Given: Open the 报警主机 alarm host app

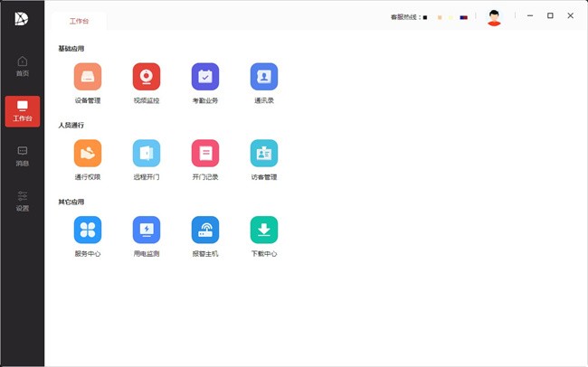Looking at the screenshot, I should coord(205,230).
